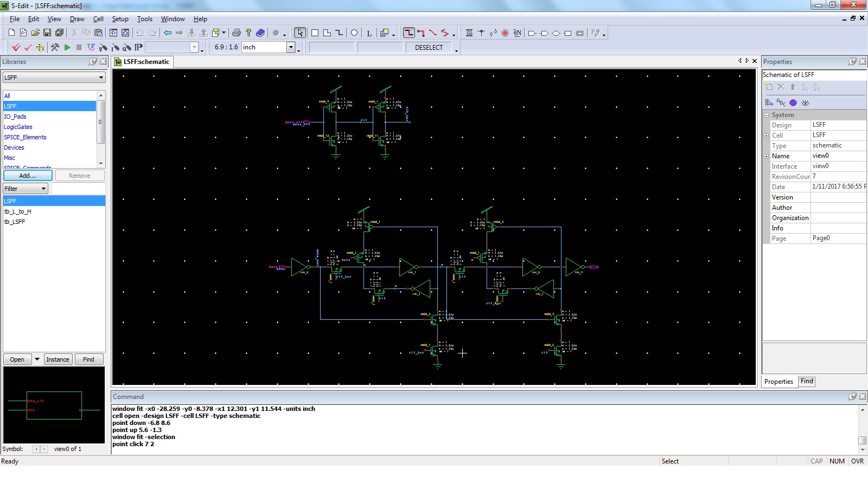Toggle the pin on the Libraries panel

coord(93,62)
